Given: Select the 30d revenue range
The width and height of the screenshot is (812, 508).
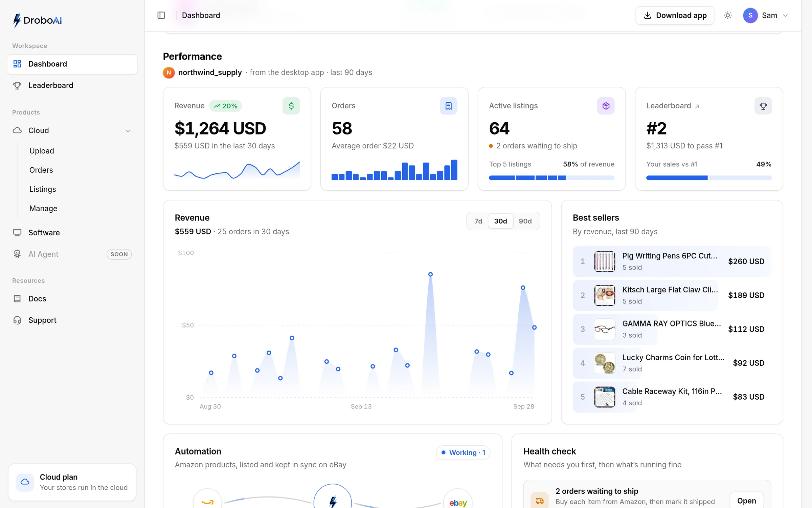Looking at the screenshot, I should click(x=500, y=221).
